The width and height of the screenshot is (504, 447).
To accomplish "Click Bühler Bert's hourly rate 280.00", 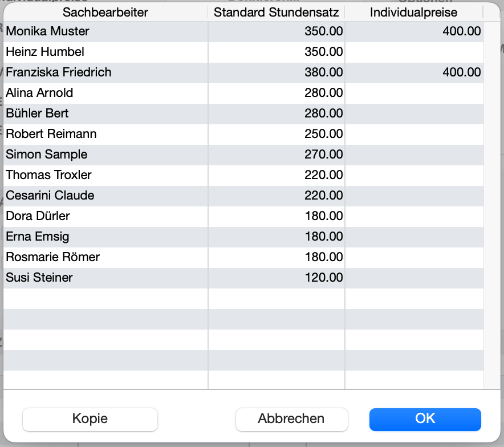I will point(323,113).
